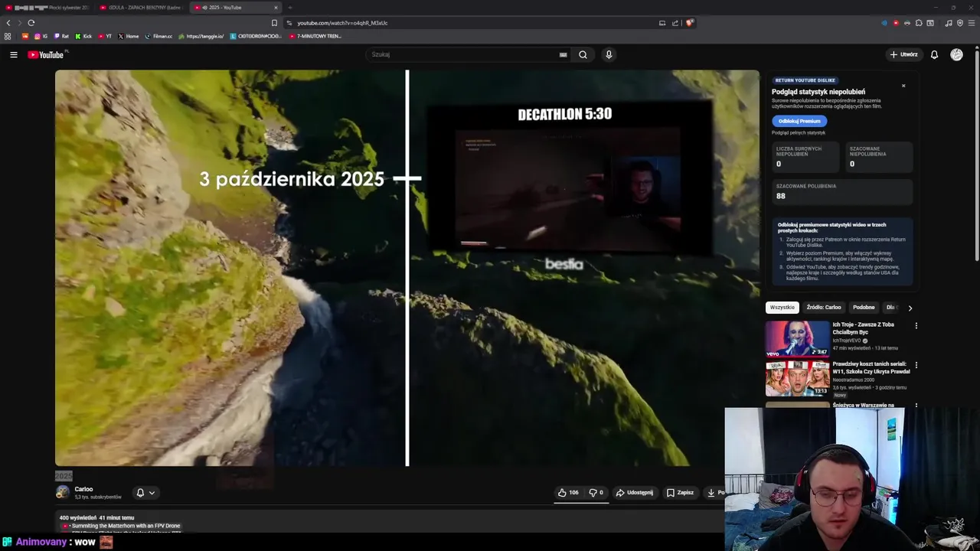
Task: Open the Carloo channel name link
Action: [x=83, y=489]
